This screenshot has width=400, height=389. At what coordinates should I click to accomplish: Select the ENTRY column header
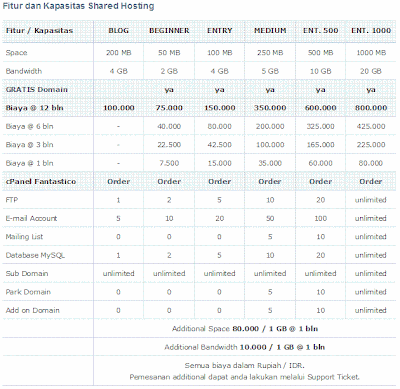point(219,31)
